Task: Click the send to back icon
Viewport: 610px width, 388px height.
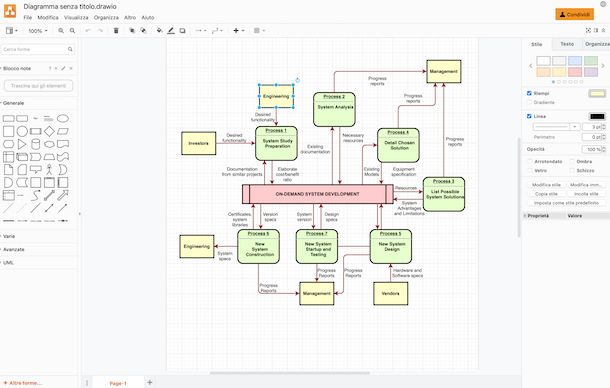Action: (x=144, y=30)
